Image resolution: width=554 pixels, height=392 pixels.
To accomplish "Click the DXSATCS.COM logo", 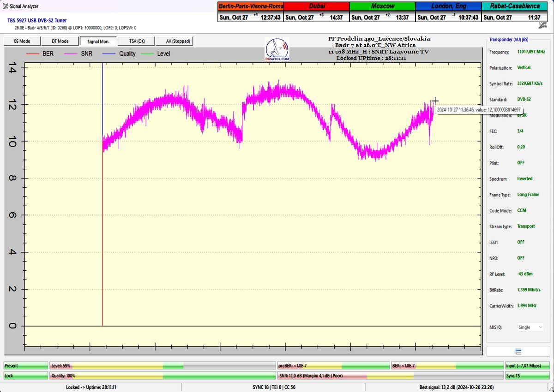I will 277,50.
